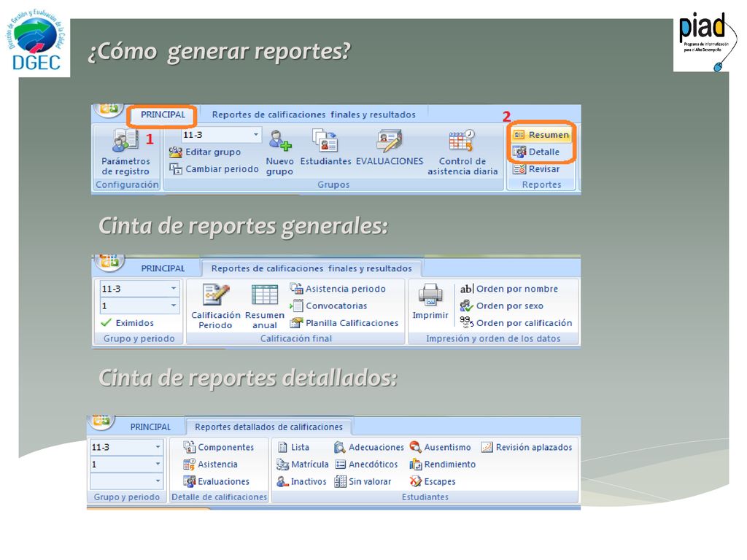This screenshot has height=560, width=747.
Task: Open Calificación Periodo report
Action: (x=216, y=306)
